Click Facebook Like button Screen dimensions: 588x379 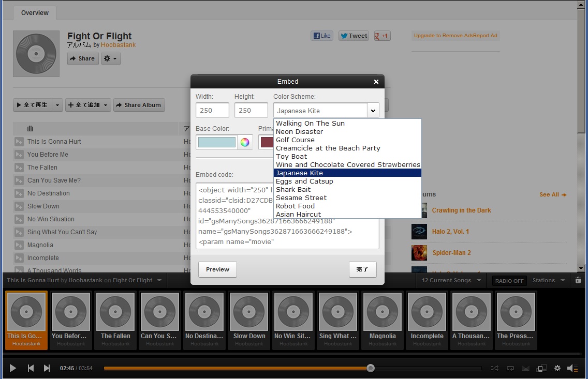pyautogui.click(x=322, y=36)
